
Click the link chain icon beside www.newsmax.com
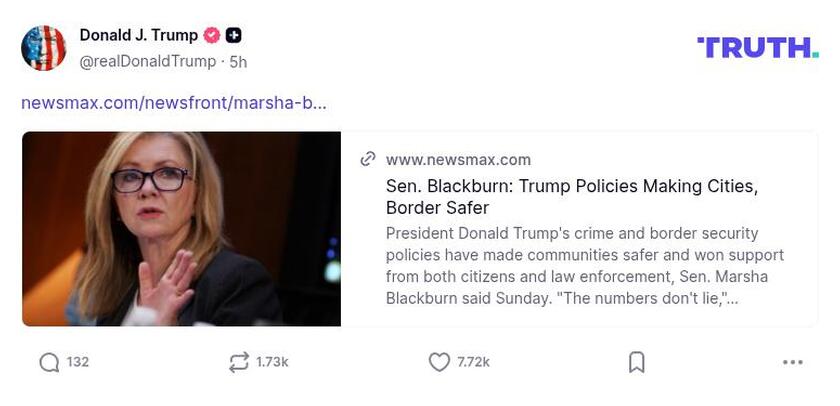(368, 159)
